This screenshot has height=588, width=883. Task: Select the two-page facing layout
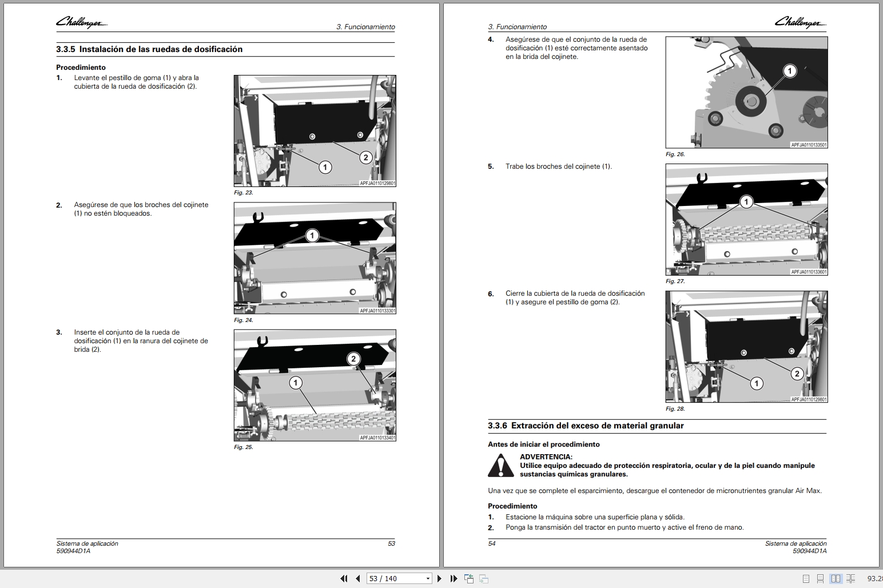(x=836, y=578)
